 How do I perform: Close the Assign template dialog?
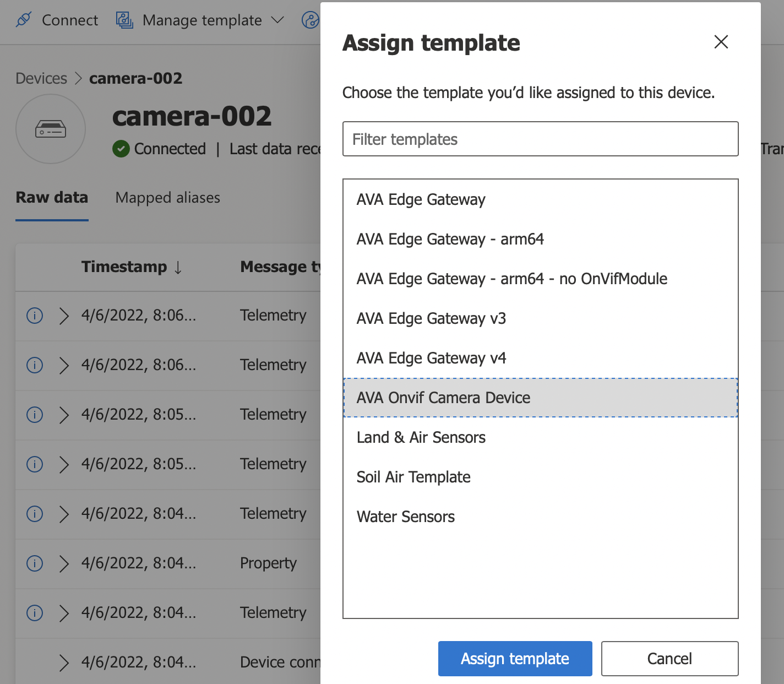[721, 42]
